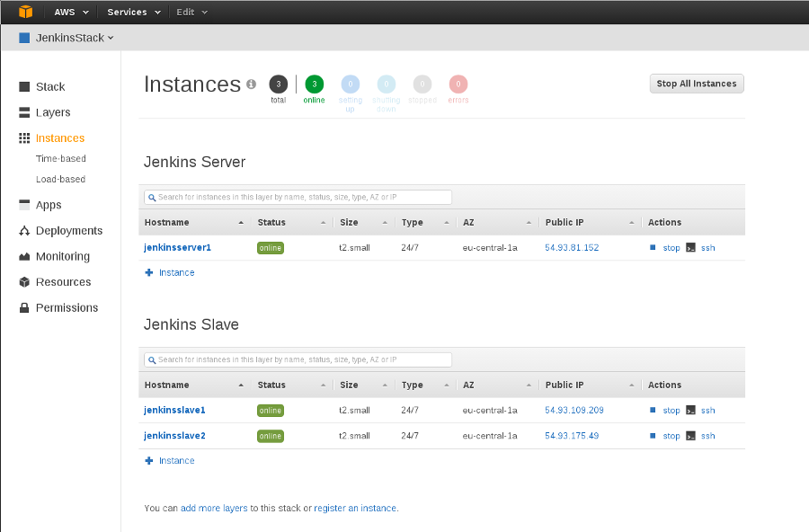
Task: Click the AWS cube logo icon
Action: click(x=25, y=12)
